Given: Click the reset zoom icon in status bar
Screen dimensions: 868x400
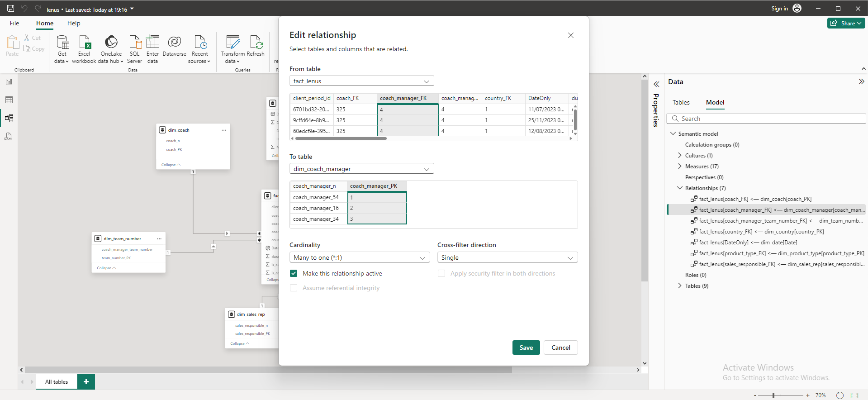Looking at the screenshot, I should coord(840,395).
